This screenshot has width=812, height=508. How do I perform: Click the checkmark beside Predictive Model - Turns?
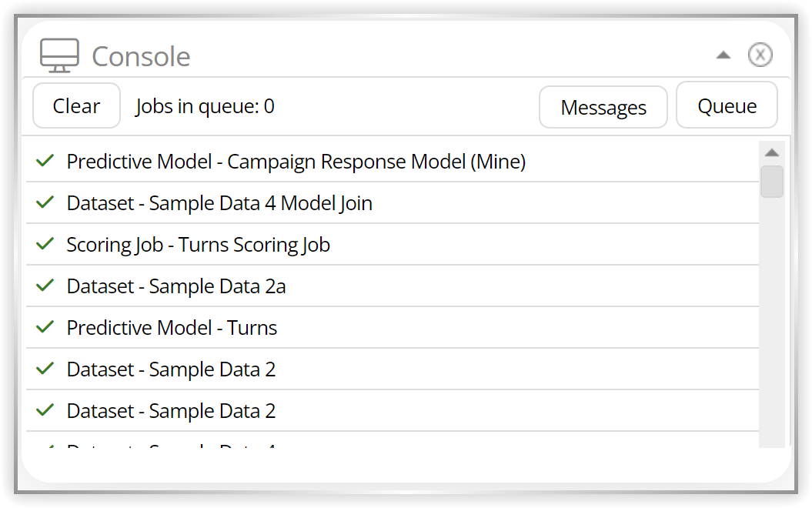[x=45, y=327]
